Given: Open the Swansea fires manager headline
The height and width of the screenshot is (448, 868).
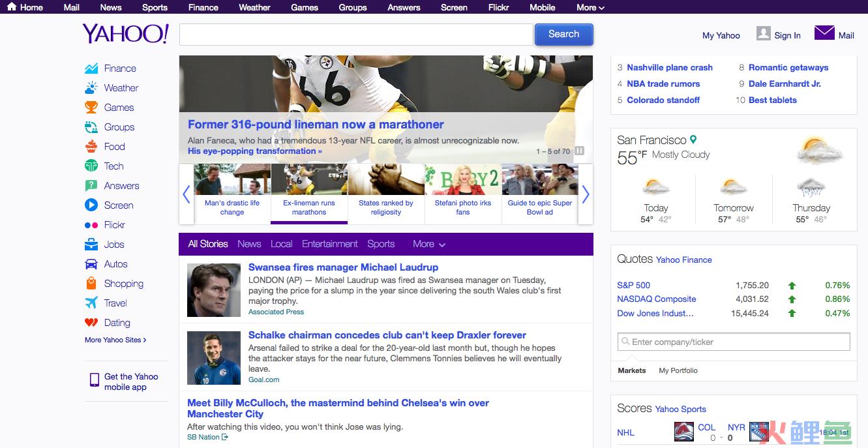Looking at the screenshot, I should click(343, 267).
